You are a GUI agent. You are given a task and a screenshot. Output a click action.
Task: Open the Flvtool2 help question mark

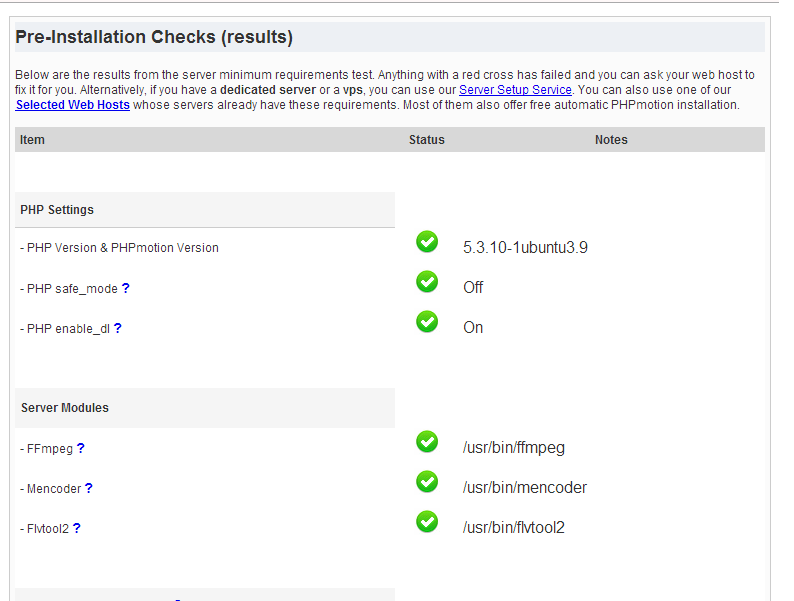tap(76, 528)
